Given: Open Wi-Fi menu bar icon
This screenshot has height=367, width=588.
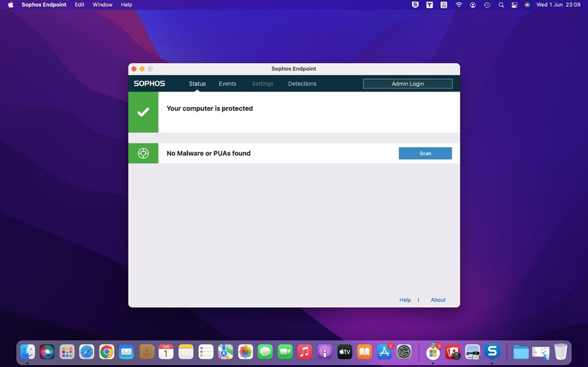Looking at the screenshot, I should click(458, 5).
